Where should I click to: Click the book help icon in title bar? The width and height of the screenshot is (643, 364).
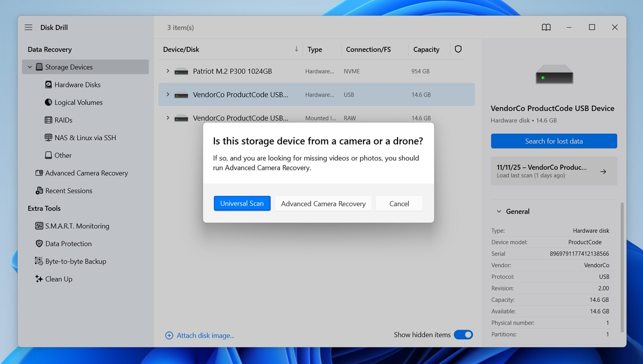pos(546,27)
